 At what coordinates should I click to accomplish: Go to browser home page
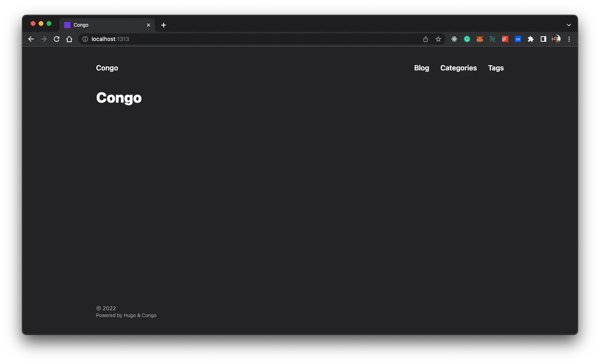click(69, 39)
